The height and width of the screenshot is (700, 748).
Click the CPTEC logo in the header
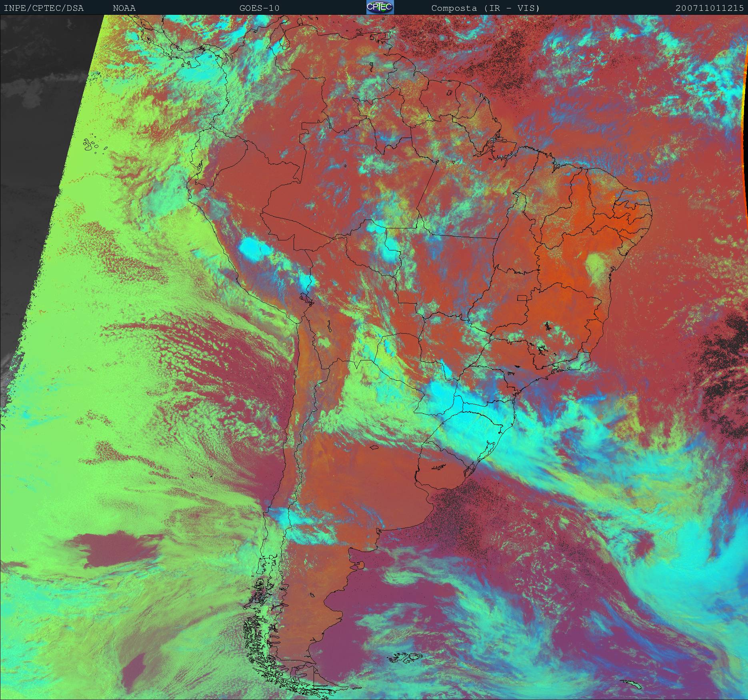click(x=380, y=7)
